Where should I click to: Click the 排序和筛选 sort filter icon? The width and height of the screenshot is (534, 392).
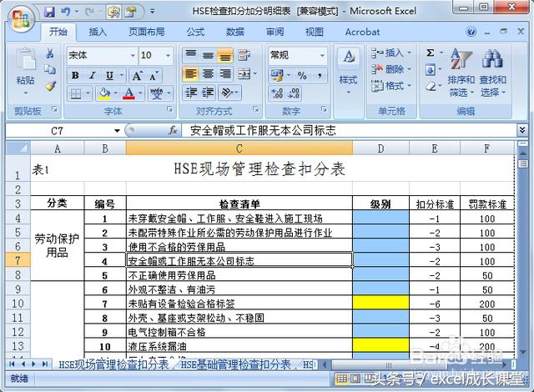461,70
